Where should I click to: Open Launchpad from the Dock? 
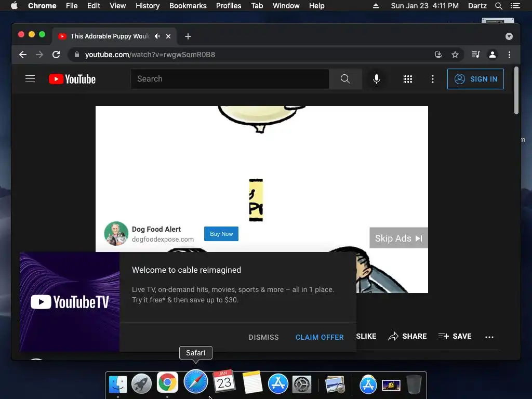tap(141, 384)
